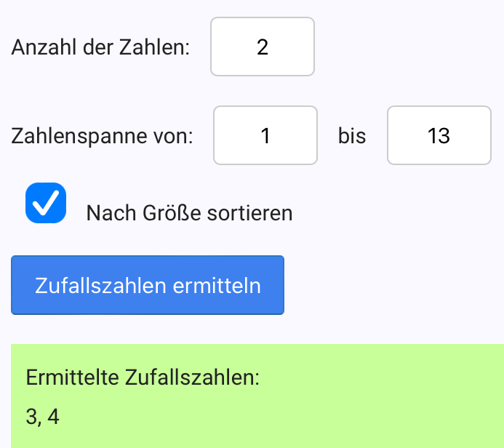The height and width of the screenshot is (448, 504).
Task: Click the Anzahl der Zahlen input field
Action: 263,47
